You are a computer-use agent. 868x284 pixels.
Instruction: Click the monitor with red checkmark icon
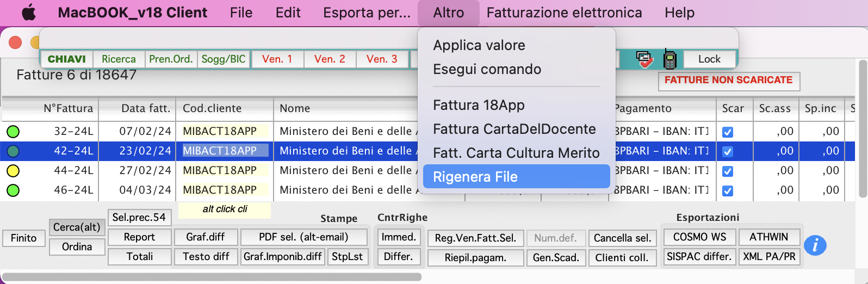point(644,59)
